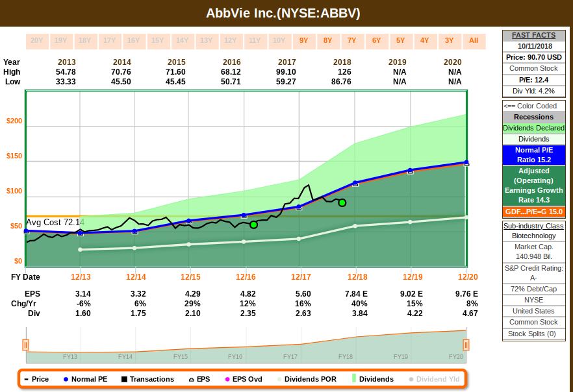Open the Sub-industry Class link
The width and height of the screenshot is (573, 392).
coord(533,226)
